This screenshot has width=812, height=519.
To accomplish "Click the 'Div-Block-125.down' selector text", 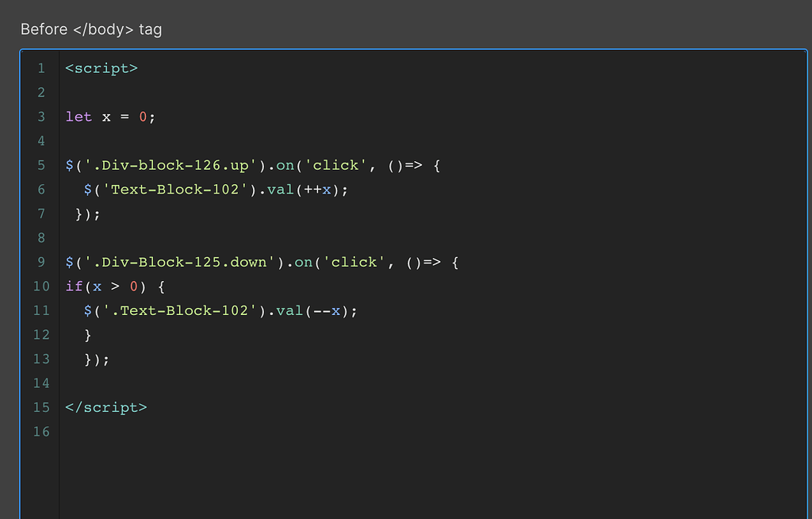I will [178, 262].
